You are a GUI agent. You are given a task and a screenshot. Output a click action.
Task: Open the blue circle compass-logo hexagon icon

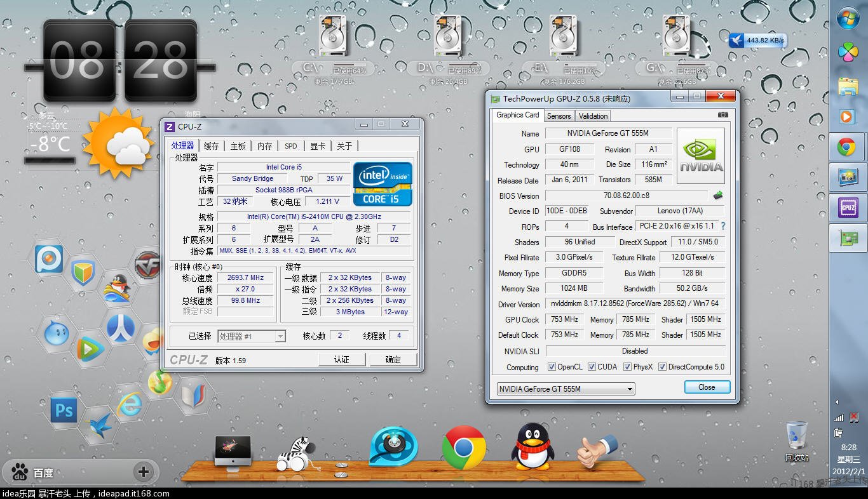tap(120, 328)
